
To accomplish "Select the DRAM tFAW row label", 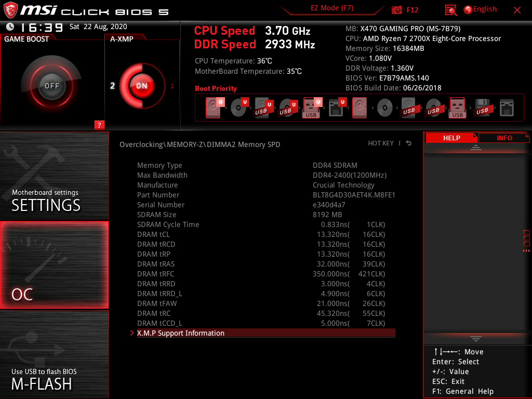I will [157, 303].
